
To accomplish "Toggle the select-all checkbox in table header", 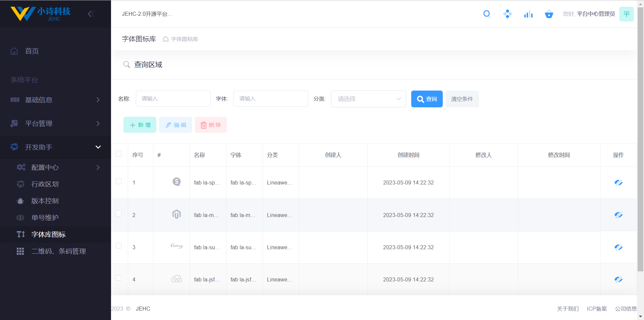I will [x=119, y=154].
